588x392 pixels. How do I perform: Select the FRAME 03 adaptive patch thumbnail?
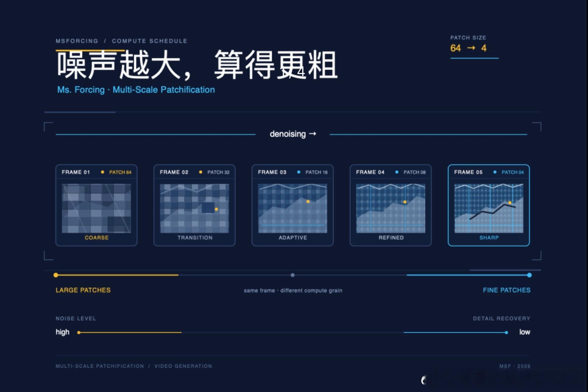coord(293,208)
